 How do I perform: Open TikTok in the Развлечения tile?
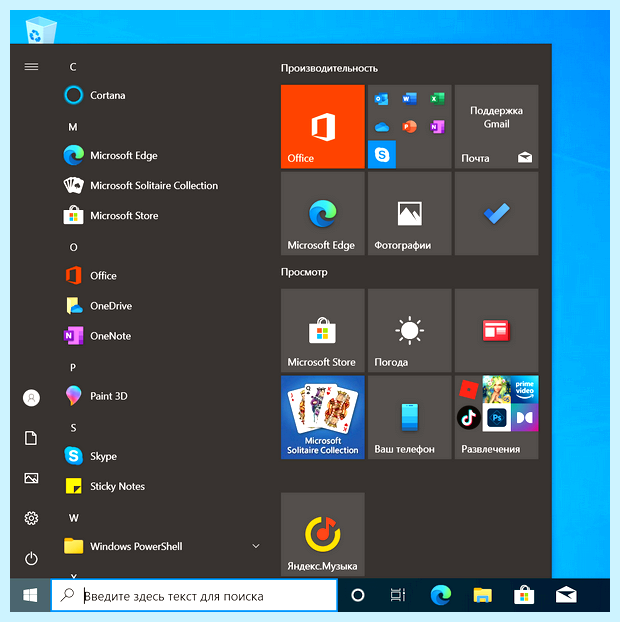tap(468, 418)
